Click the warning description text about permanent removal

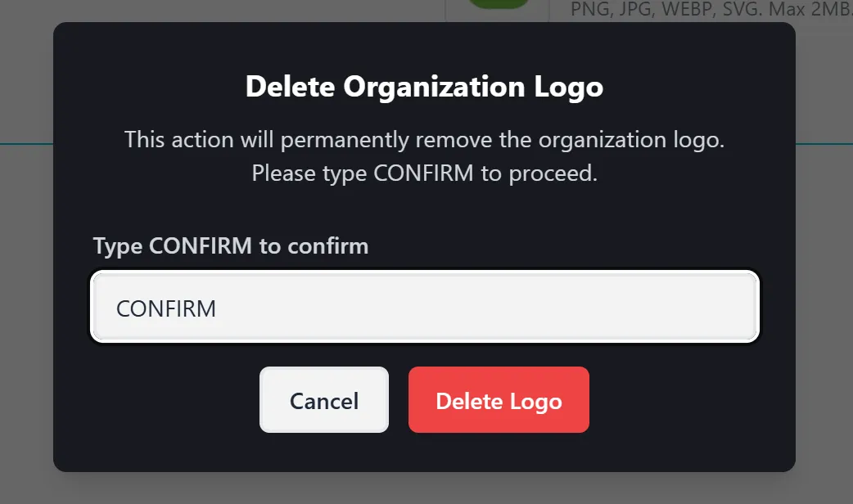pyautogui.click(x=423, y=139)
